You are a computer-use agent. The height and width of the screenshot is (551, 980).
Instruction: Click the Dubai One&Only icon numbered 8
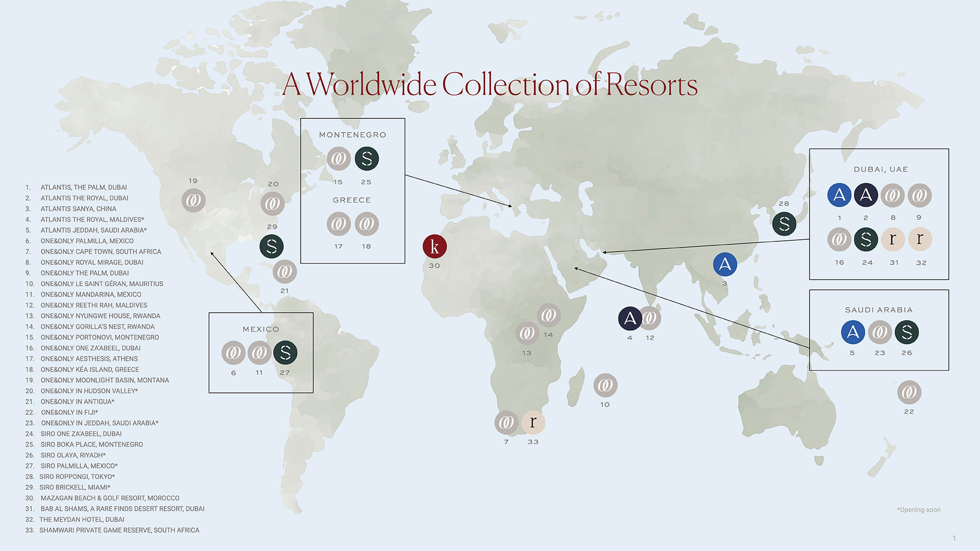893,195
